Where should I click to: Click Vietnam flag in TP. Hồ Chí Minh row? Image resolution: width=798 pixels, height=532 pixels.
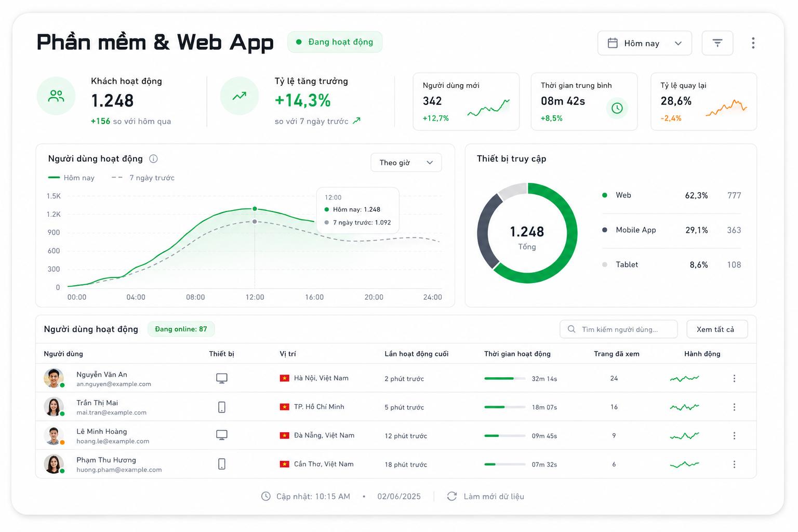coord(284,407)
